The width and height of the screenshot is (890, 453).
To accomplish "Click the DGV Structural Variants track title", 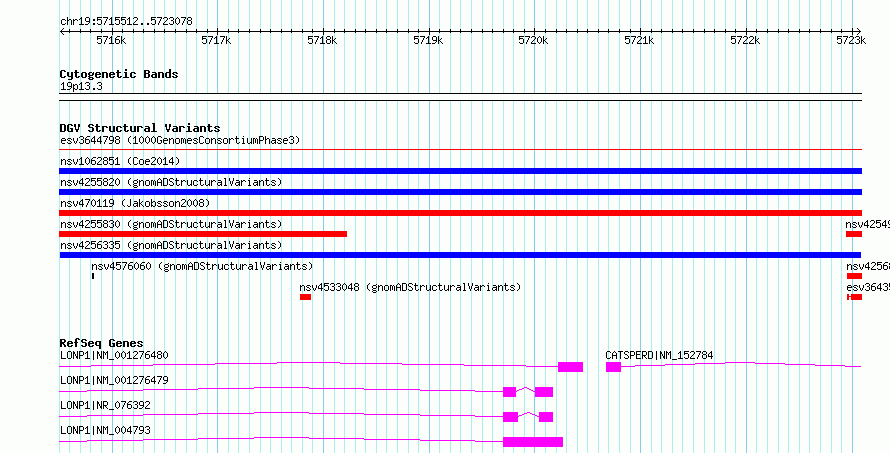I will click(140, 128).
